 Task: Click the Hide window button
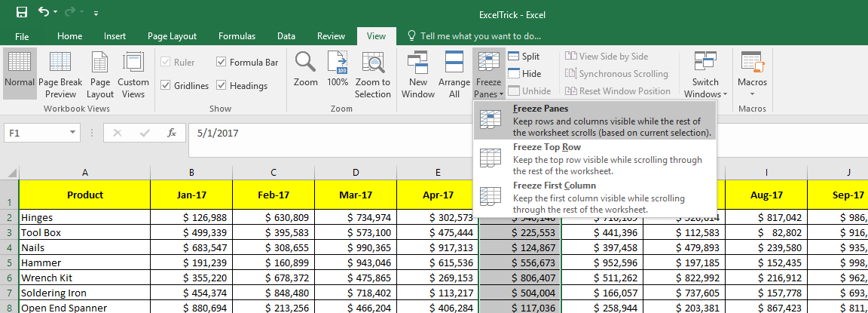[x=524, y=74]
